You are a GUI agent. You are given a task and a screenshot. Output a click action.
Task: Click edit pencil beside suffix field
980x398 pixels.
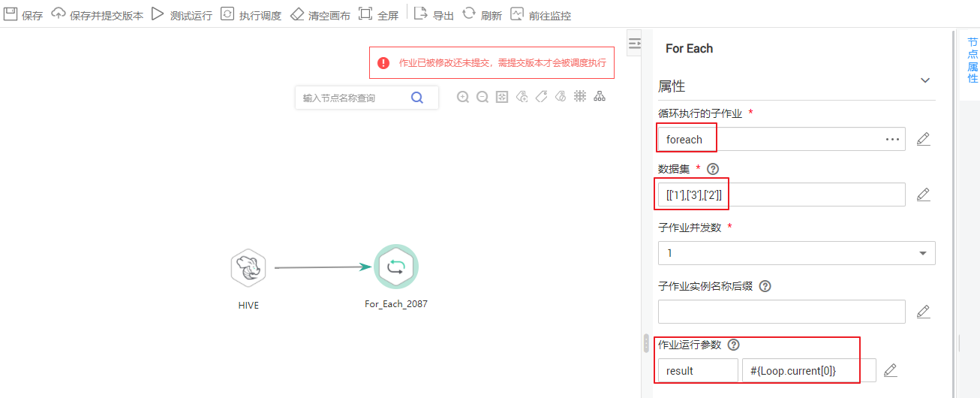tap(924, 312)
